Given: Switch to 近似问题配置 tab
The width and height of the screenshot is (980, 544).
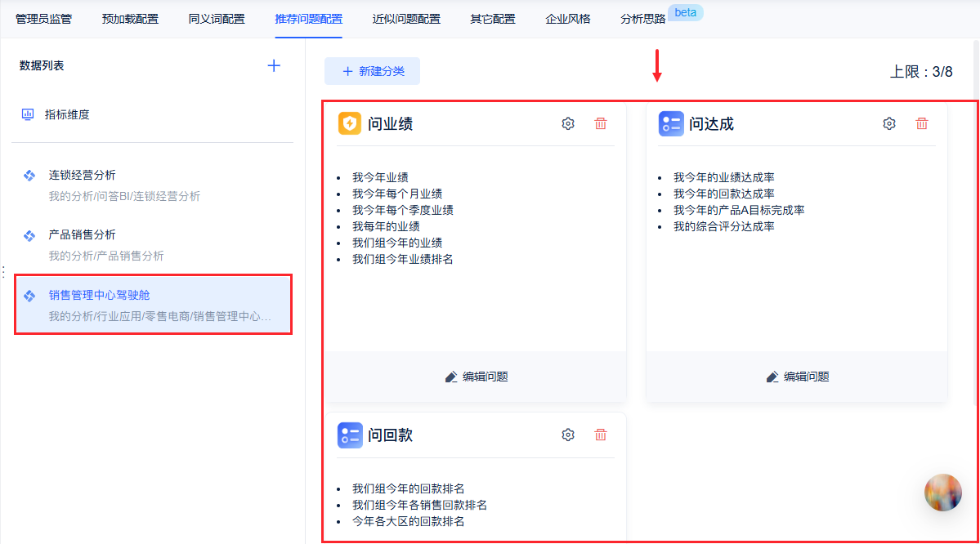Looking at the screenshot, I should (406, 19).
